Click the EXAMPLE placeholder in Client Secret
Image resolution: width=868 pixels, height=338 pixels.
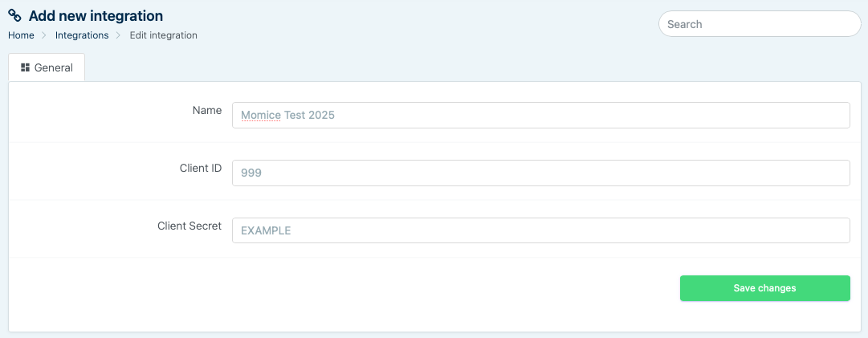pyautogui.click(x=266, y=230)
